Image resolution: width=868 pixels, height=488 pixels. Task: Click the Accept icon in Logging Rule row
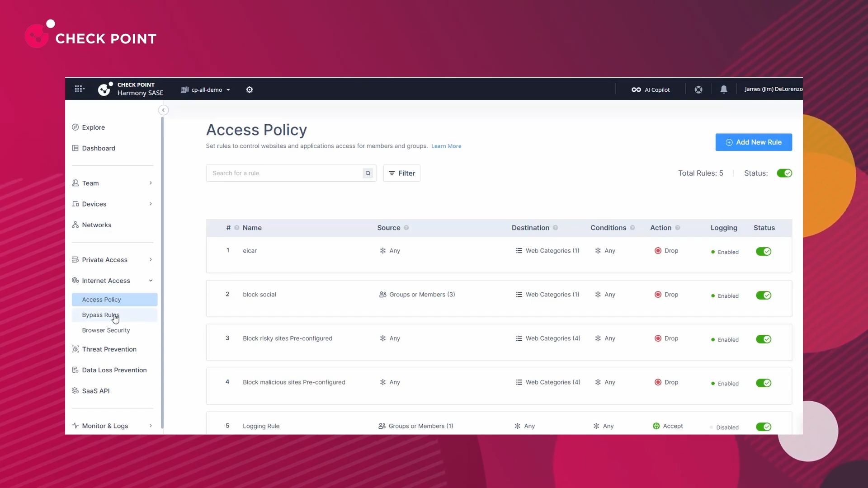(656, 426)
